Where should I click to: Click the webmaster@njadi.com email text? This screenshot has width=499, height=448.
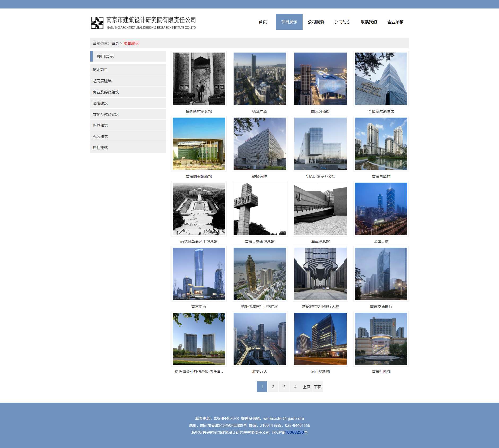(283, 419)
